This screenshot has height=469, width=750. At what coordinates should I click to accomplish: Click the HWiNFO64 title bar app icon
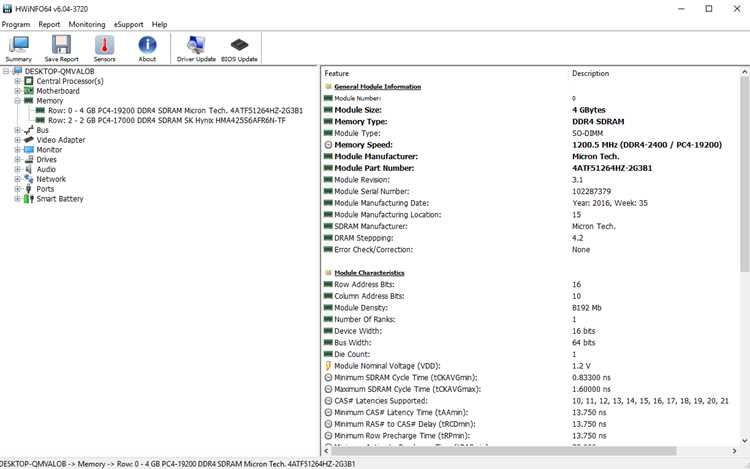pyautogui.click(x=7, y=9)
